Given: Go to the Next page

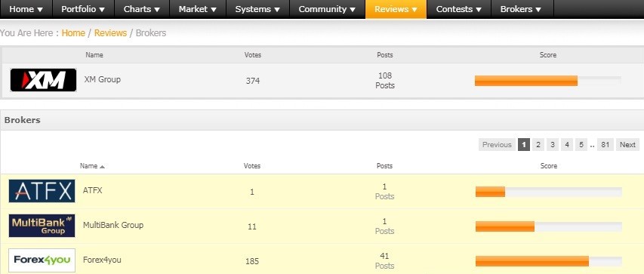Looking at the screenshot, I should point(627,145).
